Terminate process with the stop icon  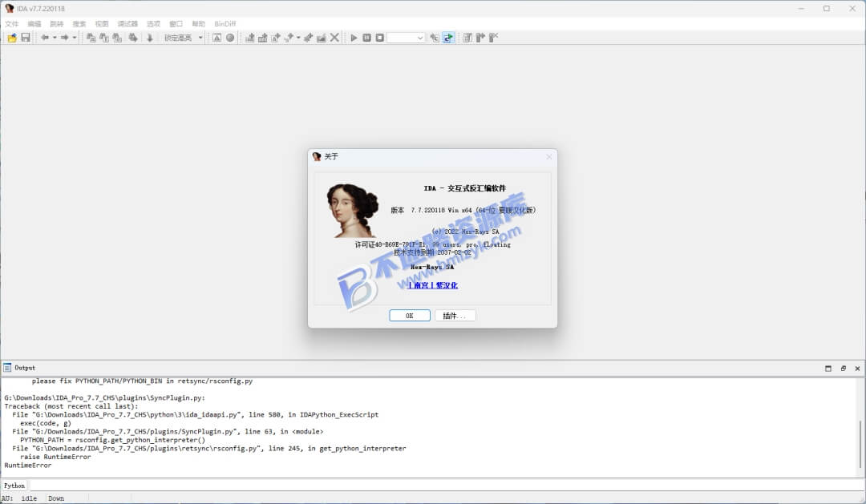380,38
